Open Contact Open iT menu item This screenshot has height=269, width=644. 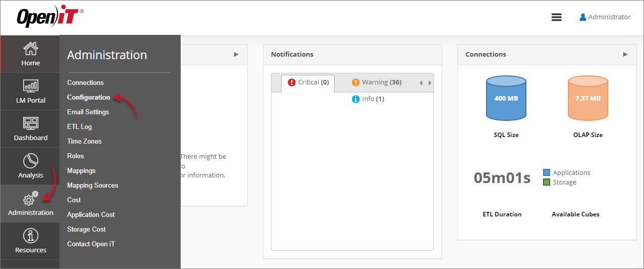(91, 244)
